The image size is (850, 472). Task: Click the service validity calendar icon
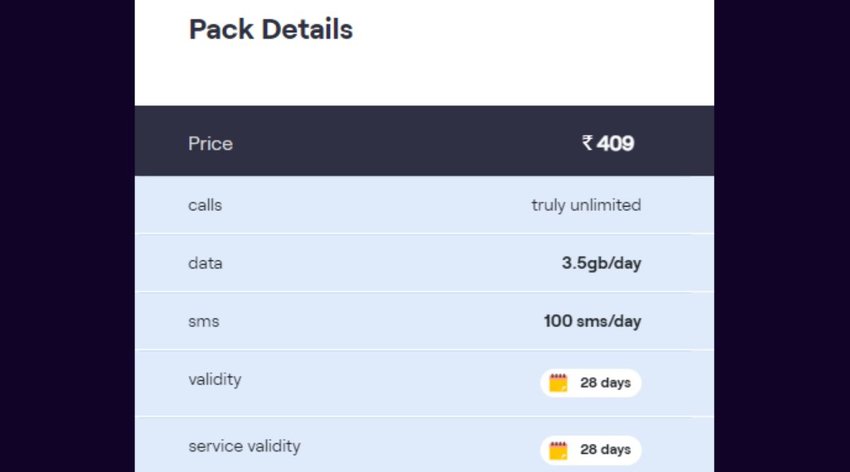[558, 450]
